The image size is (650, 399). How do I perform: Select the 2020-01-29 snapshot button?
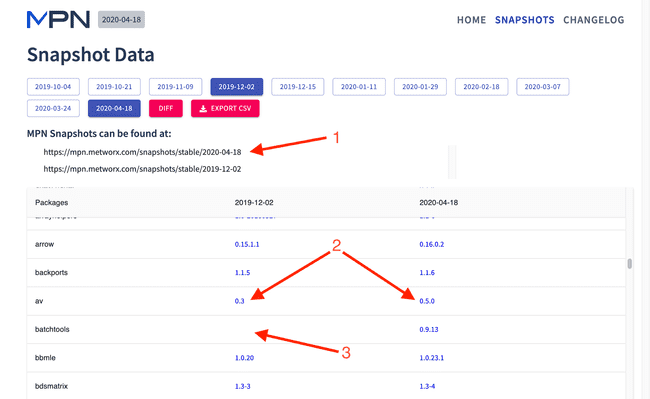point(420,87)
